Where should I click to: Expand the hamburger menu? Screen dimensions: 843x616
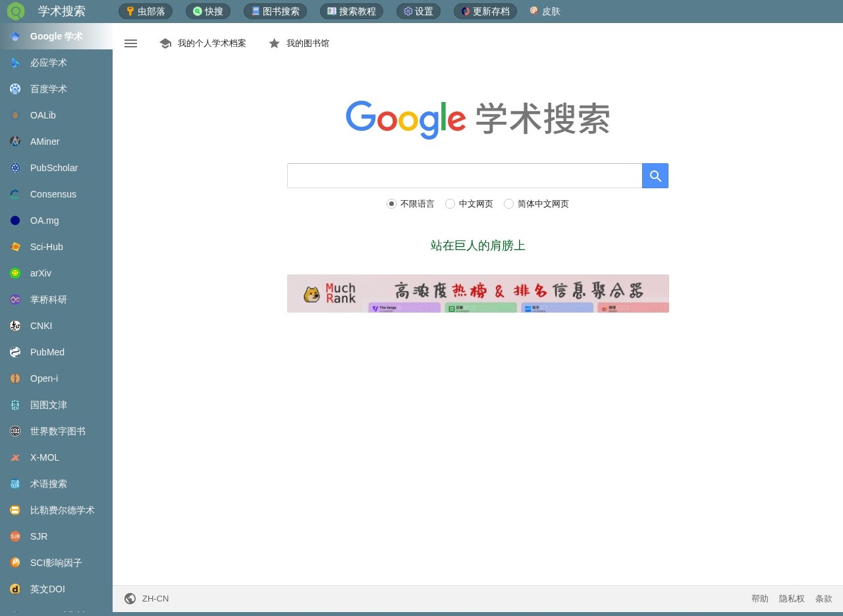pyautogui.click(x=130, y=43)
